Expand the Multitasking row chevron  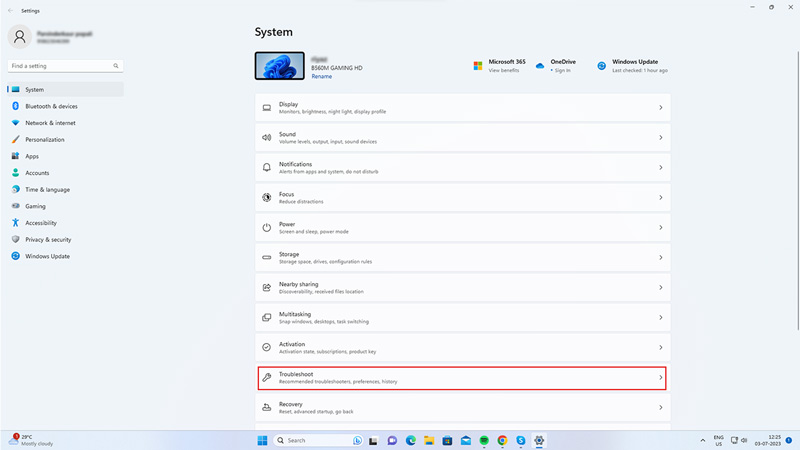(661, 317)
